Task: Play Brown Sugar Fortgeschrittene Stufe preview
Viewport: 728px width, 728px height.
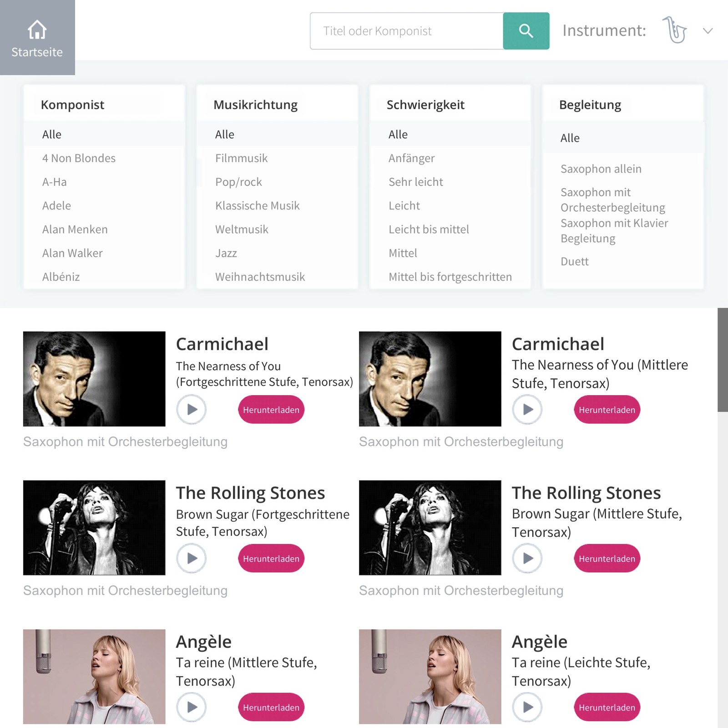Action: 192,558
